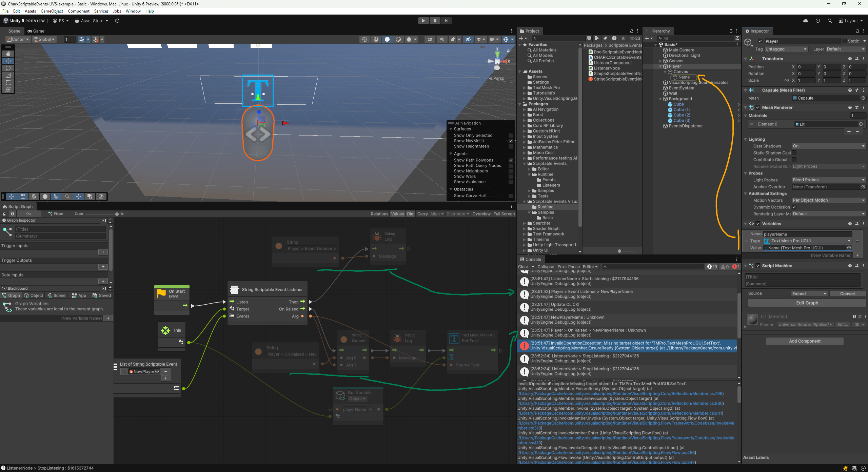Viewport: 868px width, 472px height.
Task: Click the Unity Cloud icon
Action: pyautogui.click(x=806, y=21)
